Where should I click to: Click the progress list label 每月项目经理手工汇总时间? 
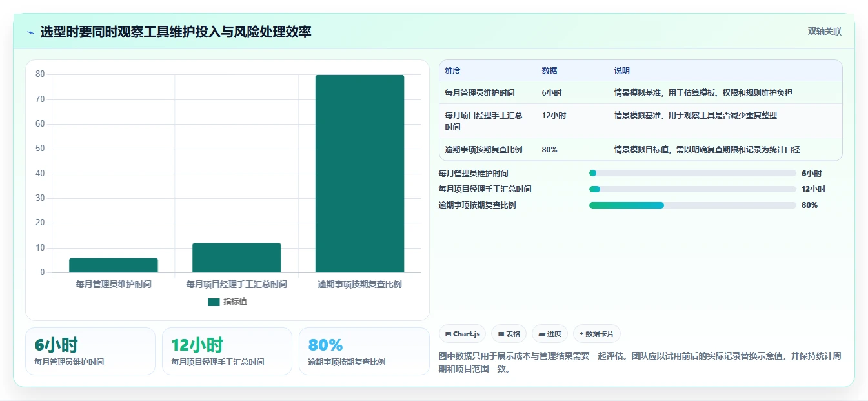[485, 189]
